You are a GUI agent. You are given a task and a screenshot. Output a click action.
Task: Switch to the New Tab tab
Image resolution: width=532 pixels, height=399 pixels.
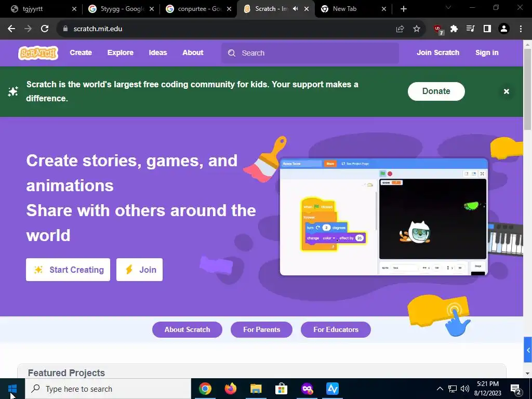click(352, 9)
